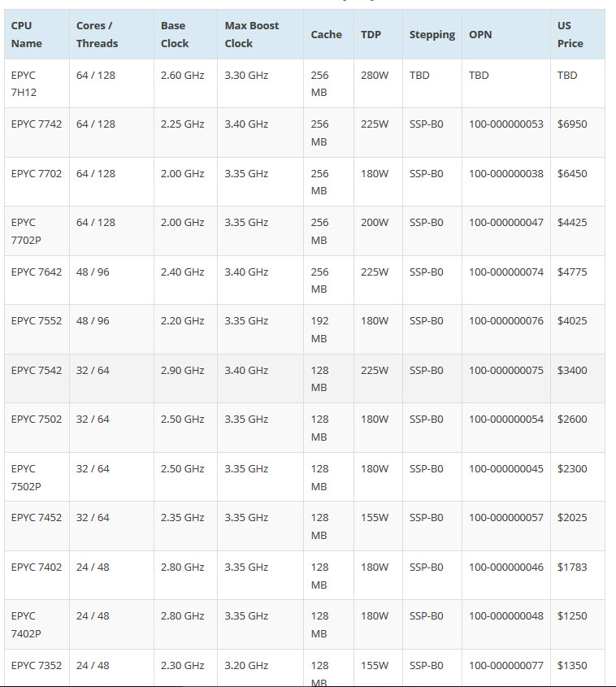The image size is (616, 687).
Task: Select the EPYC 7702P CPU name cell
Action: 37,232
